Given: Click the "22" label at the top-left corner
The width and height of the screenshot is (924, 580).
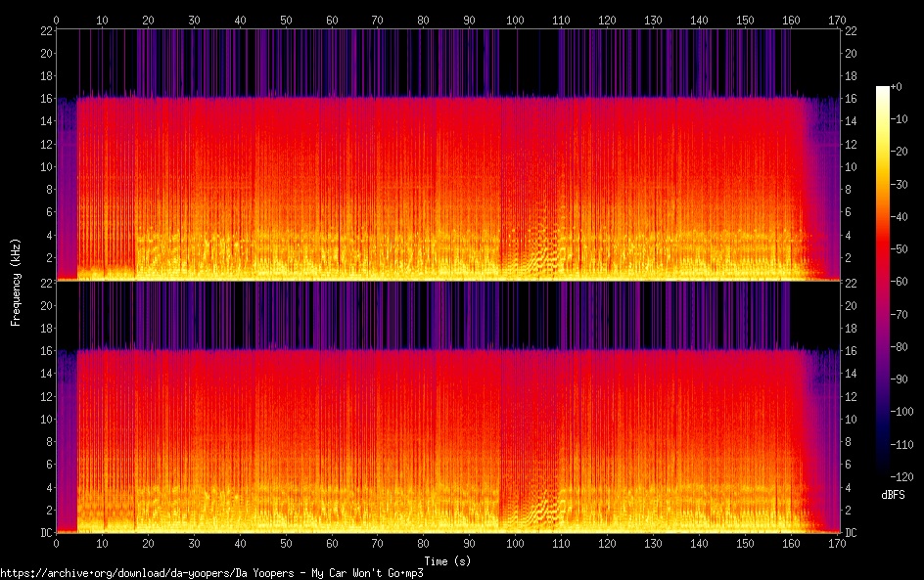Looking at the screenshot, I should coord(44,30).
